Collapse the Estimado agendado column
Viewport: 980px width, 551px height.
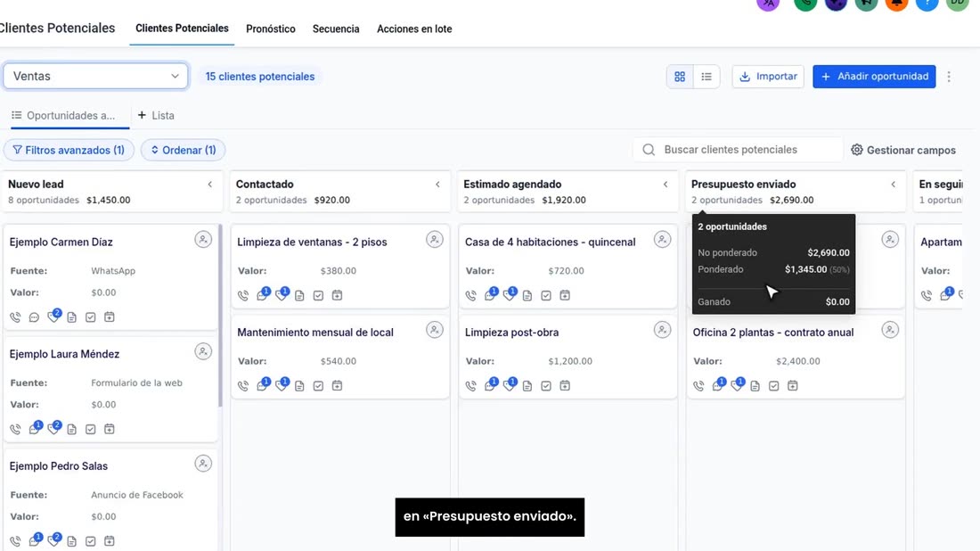(666, 185)
